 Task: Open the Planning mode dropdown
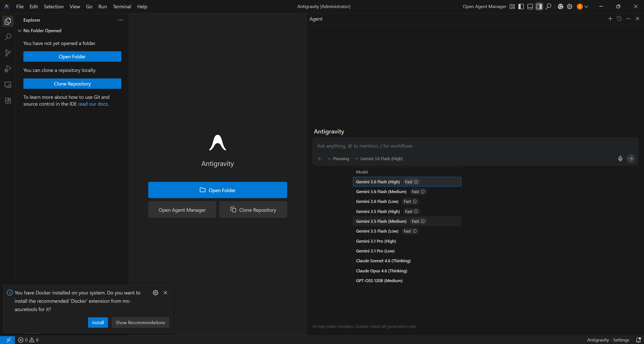tap(338, 159)
